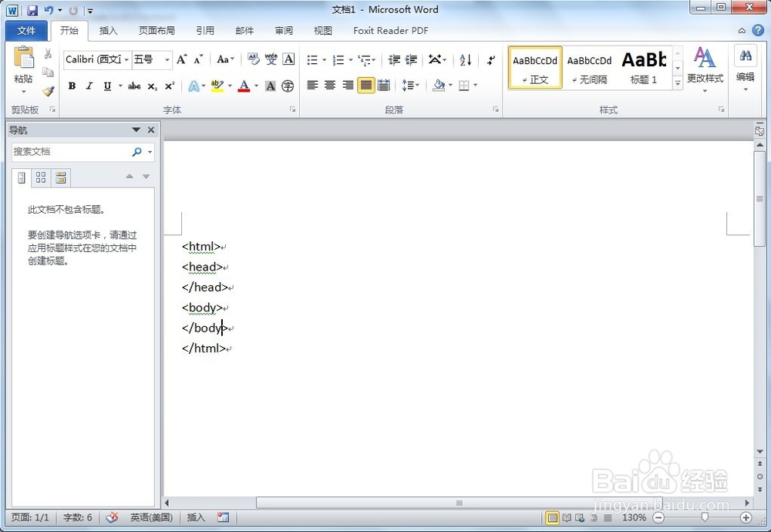The height and width of the screenshot is (532, 771).
Task: Toggle Character Shading button
Action: [x=270, y=86]
